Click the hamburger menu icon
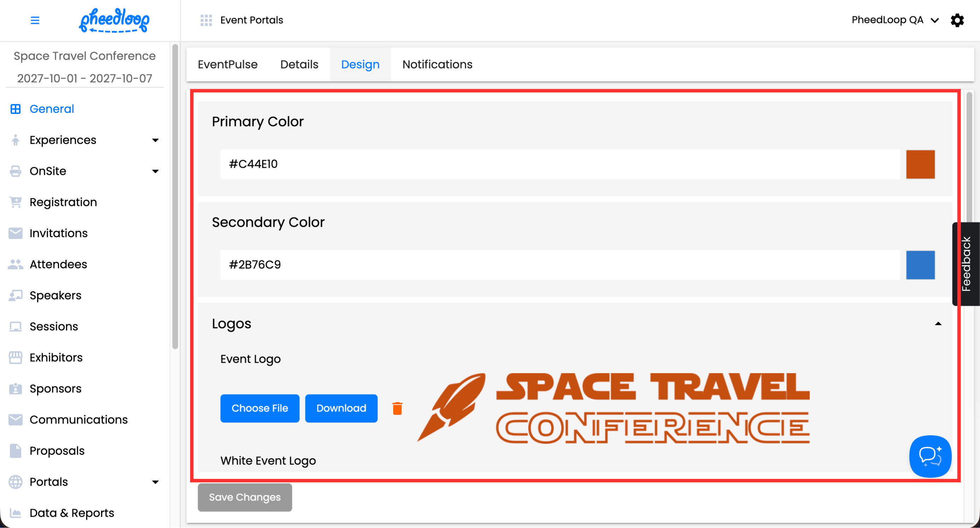Image resolution: width=980 pixels, height=528 pixels. pyautogui.click(x=35, y=20)
